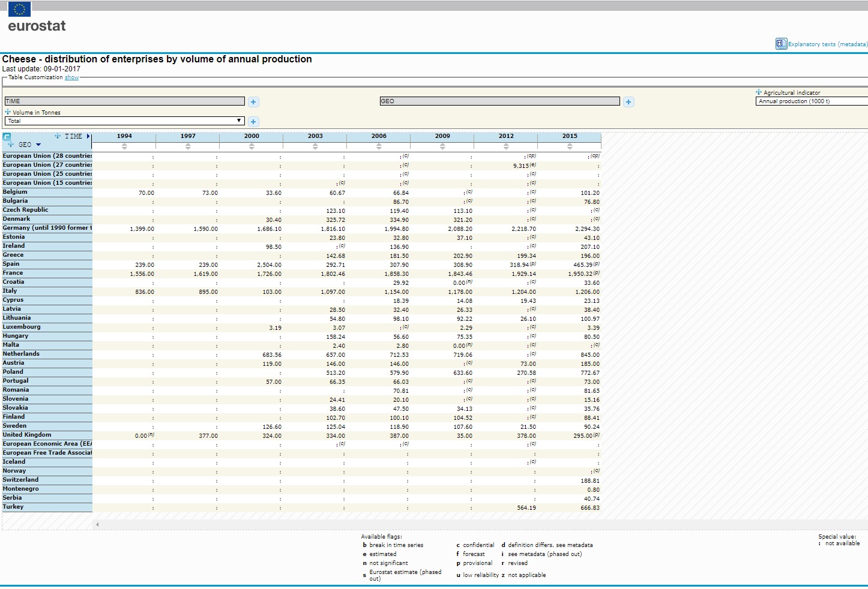Sort table by the 1994 column

(124, 146)
